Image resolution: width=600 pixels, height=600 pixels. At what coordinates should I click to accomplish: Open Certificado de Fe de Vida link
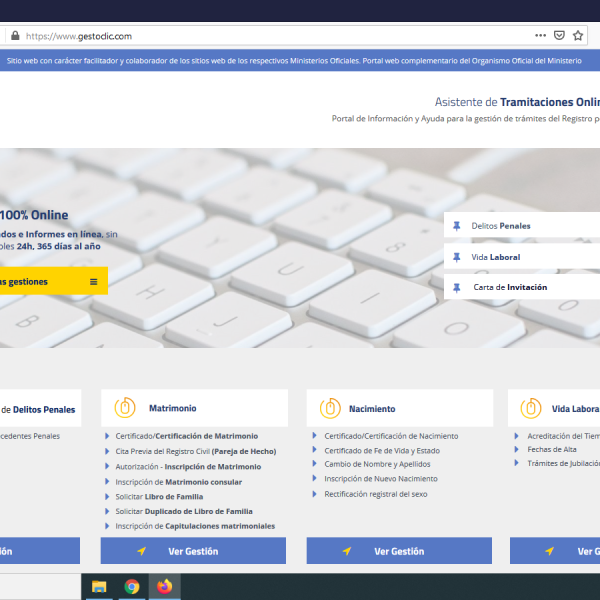pos(381,450)
